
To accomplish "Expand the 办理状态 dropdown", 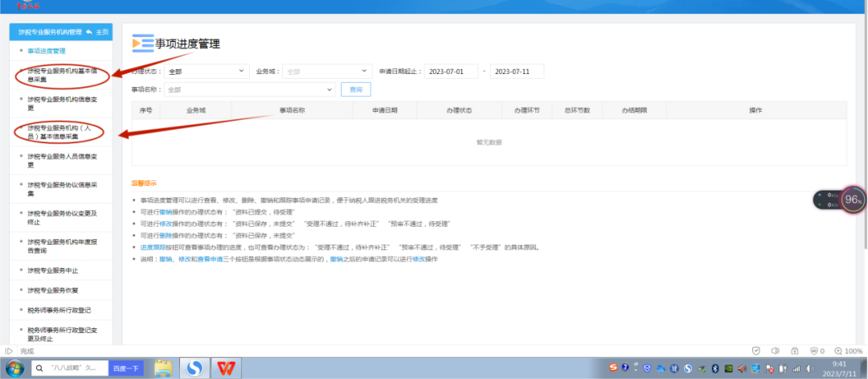I will [x=207, y=72].
